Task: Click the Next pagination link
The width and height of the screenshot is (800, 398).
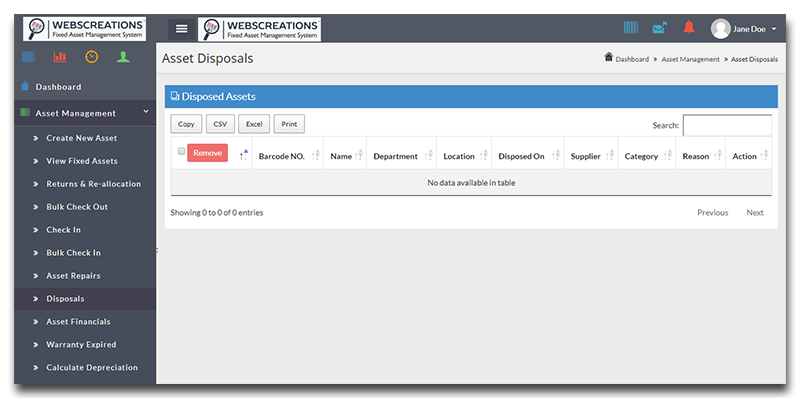Action: click(x=755, y=213)
